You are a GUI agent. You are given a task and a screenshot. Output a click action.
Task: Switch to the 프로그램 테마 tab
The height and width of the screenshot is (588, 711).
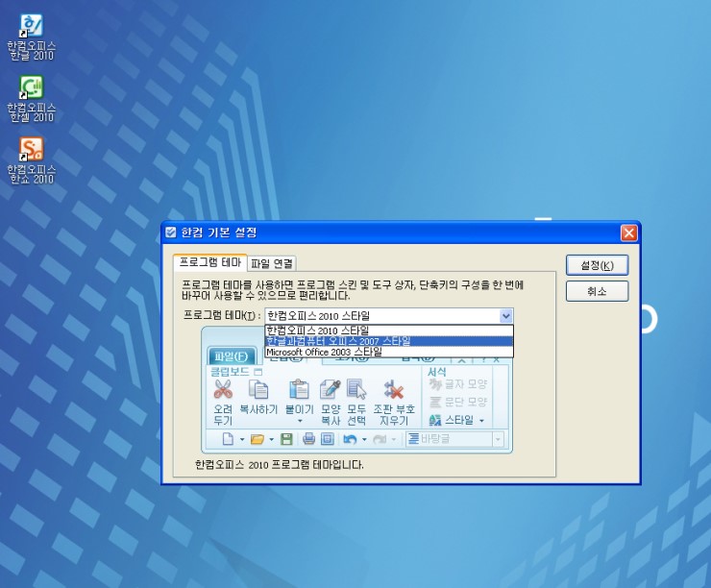click(x=210, y=262)
